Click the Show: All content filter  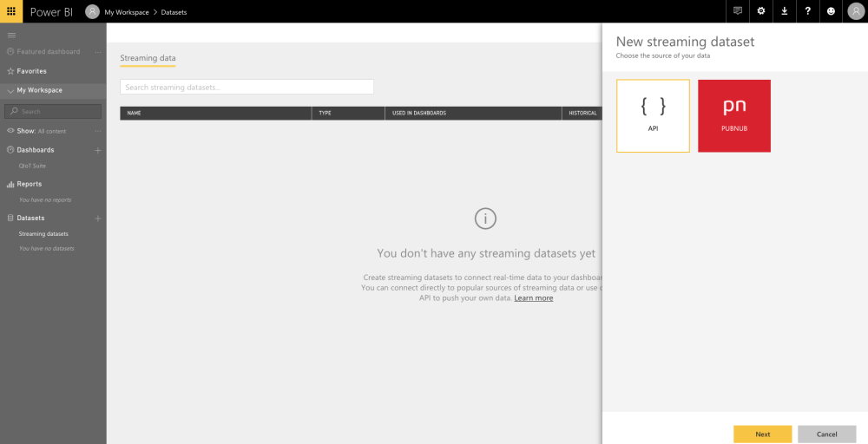click(x=41, y=131)
